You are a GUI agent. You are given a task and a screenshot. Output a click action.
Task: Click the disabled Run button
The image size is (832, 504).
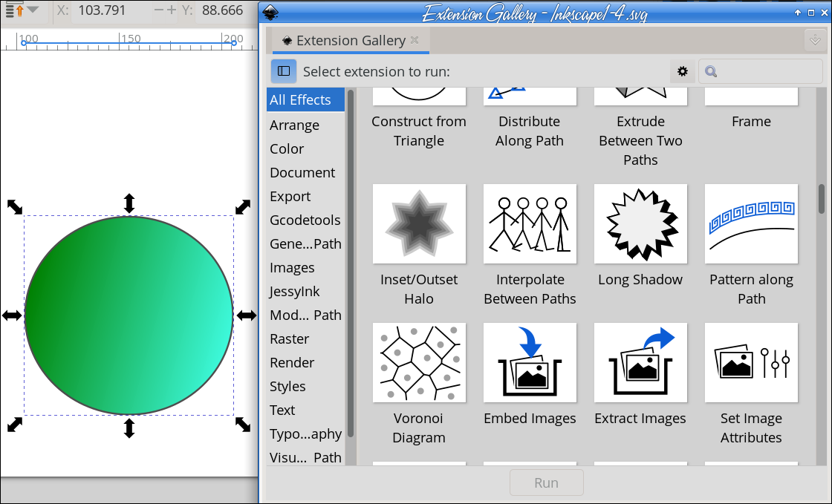(x=547, y=482)
